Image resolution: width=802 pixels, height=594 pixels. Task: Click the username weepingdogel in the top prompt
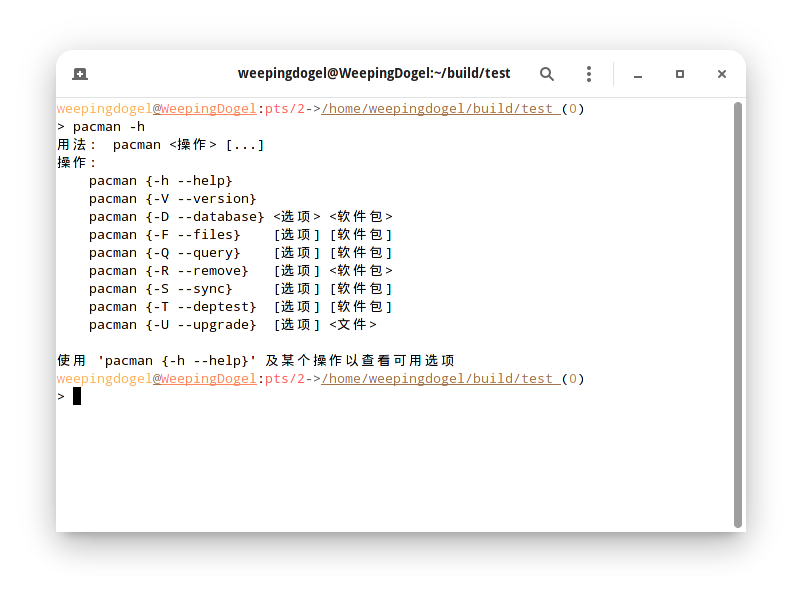104,109
